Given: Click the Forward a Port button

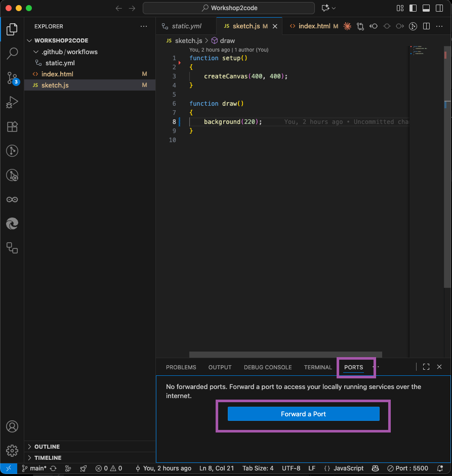Looking at the screenshot, I should pos(304,414).
